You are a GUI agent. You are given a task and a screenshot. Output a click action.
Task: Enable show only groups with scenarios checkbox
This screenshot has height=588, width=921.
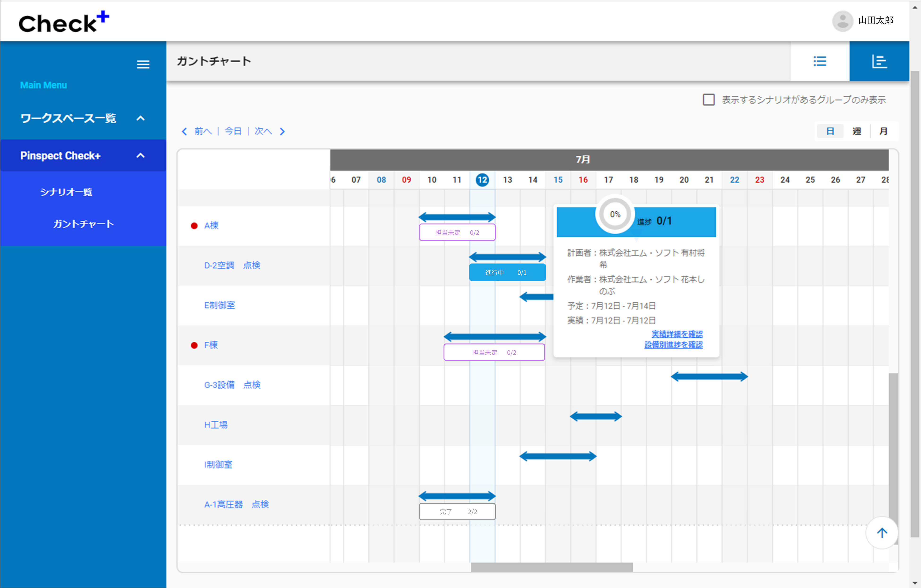pos(708,100)
